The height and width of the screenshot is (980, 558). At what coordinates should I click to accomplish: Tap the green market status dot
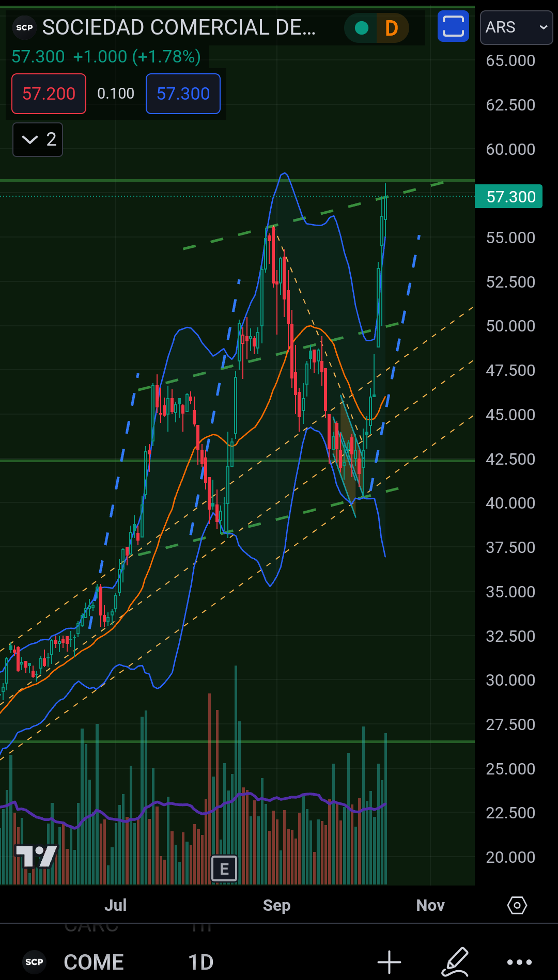(x=362, y=28)
